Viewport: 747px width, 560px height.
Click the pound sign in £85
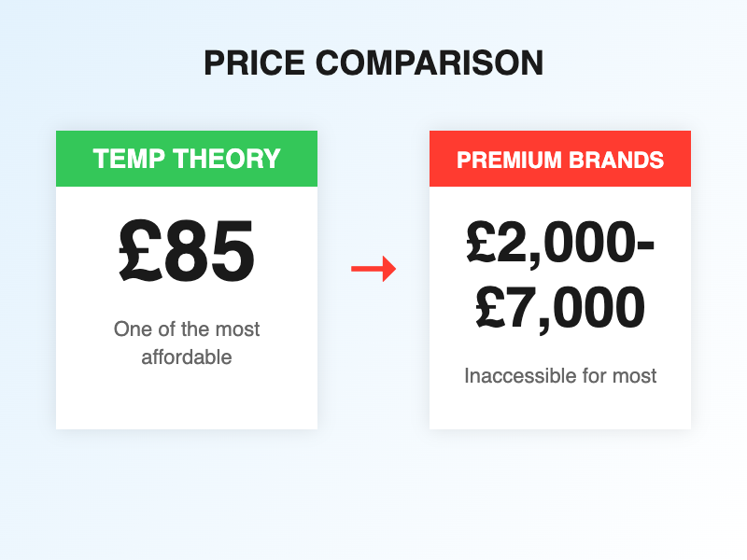coord(140,252)
